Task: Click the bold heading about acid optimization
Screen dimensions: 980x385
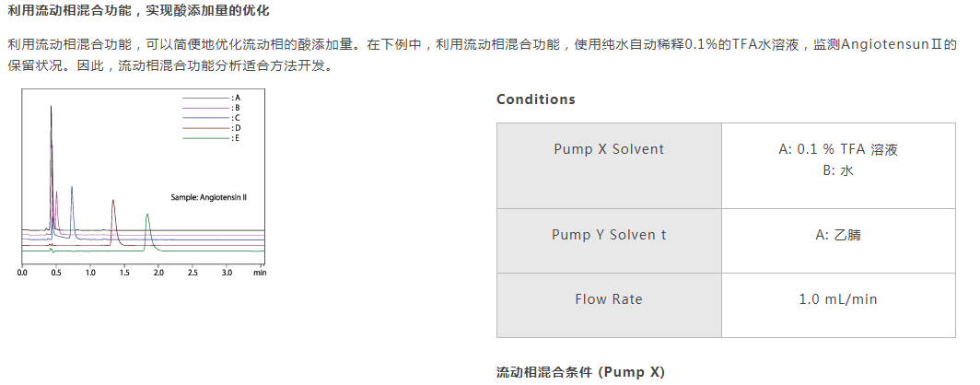Action: coord(139,11)
